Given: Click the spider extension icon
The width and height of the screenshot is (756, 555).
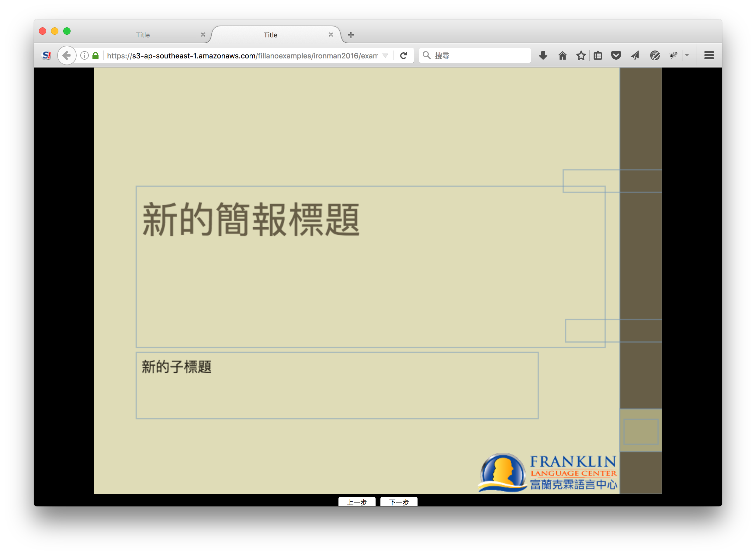Looking at the screenshot, I should (673, 55).
